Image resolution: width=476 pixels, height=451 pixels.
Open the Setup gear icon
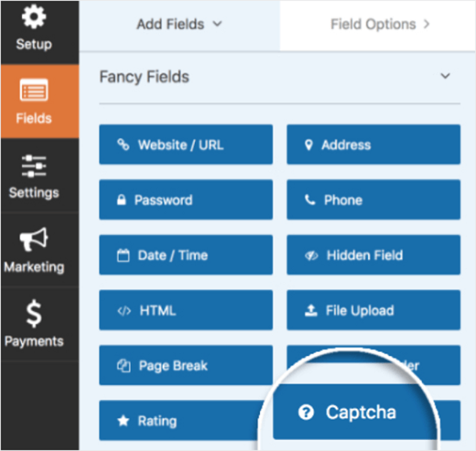click(x=34, y=18)
